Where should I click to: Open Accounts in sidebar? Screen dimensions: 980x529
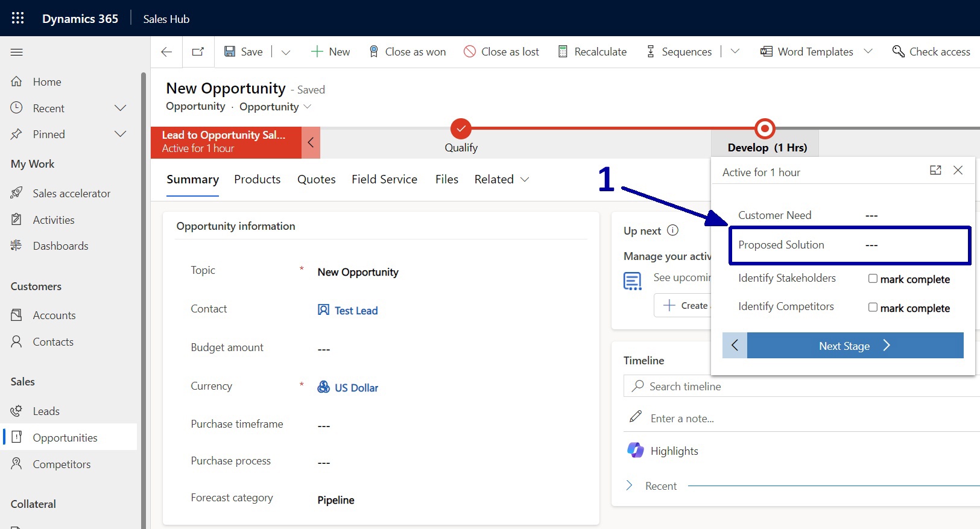click(54, 315)
